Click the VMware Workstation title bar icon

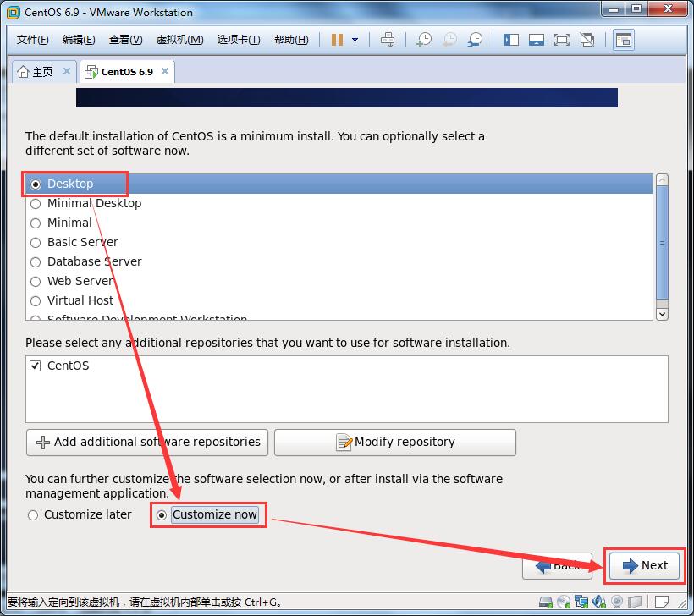[14, 13]
